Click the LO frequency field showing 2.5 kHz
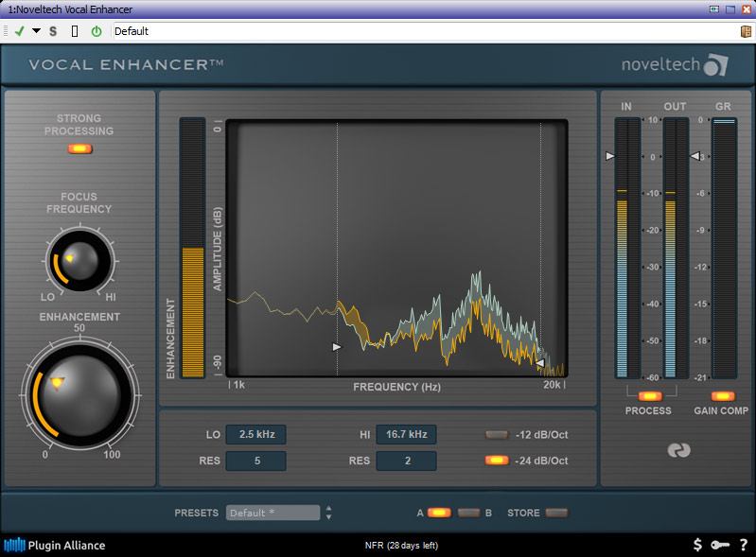Viewport: 756px width, 557px height. [255, 435]
